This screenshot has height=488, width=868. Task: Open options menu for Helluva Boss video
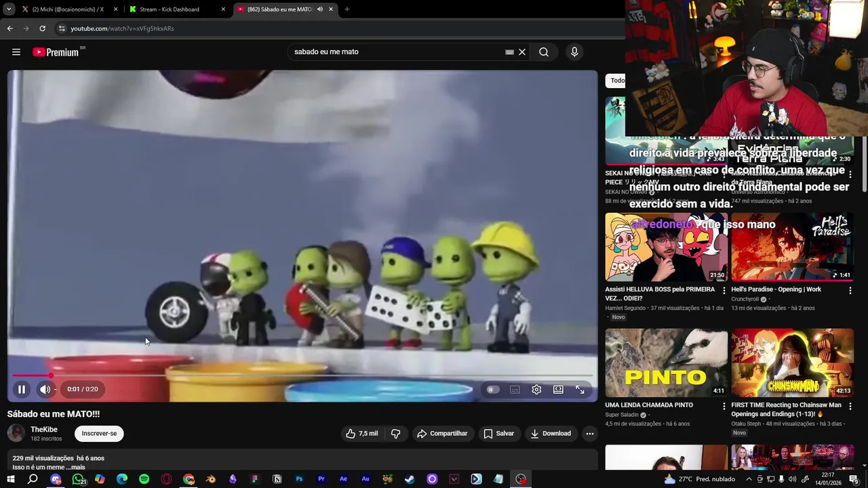pos(724,291)
